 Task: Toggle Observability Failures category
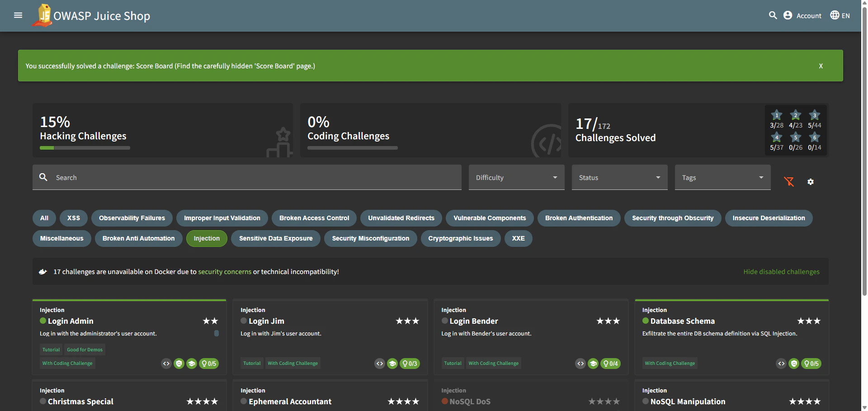pyautogui.click(x=132, y=218)
